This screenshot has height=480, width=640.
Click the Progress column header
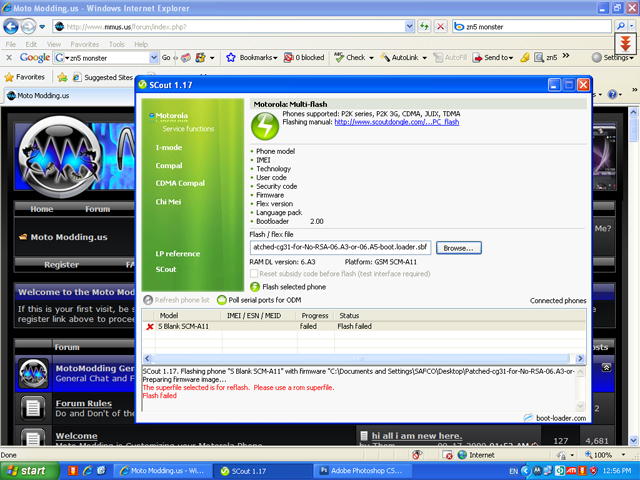click(315, 316)
